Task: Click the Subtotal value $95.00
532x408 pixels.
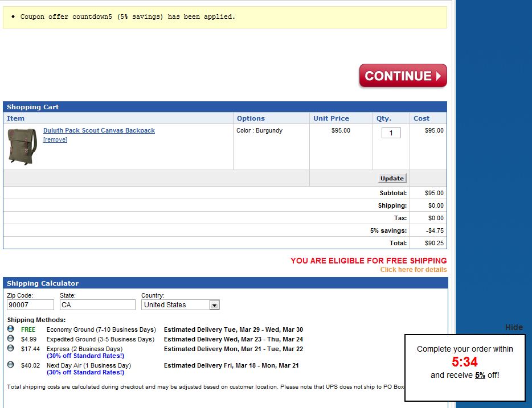Action: point(434,193)
